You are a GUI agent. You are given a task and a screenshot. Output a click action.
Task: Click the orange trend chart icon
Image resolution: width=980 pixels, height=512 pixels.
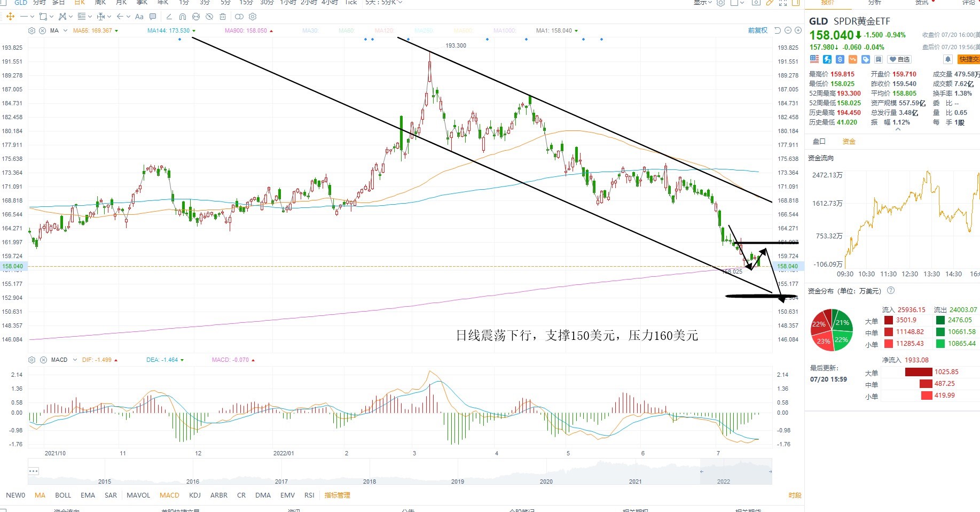pos(853,59)
